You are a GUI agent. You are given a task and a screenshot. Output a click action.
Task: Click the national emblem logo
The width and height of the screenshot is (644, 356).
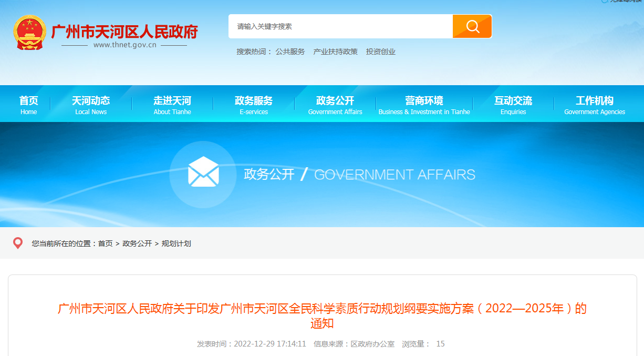tap(29, 33)
